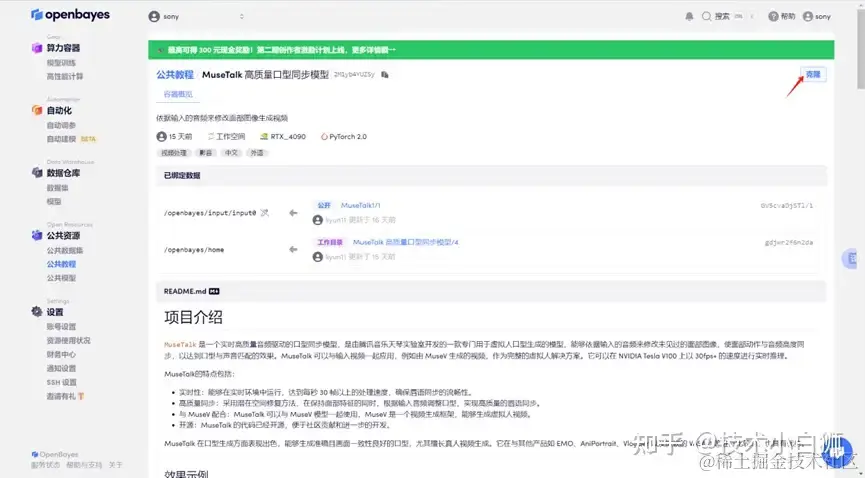Click the ID text gdjwn2f6n2da
The image size is (865, 478).
(x=789, y=242)
